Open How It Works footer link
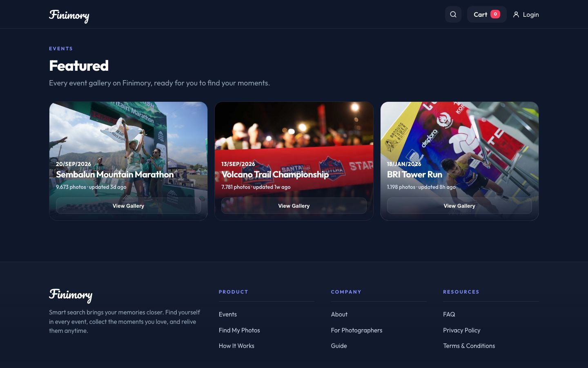 236,346
